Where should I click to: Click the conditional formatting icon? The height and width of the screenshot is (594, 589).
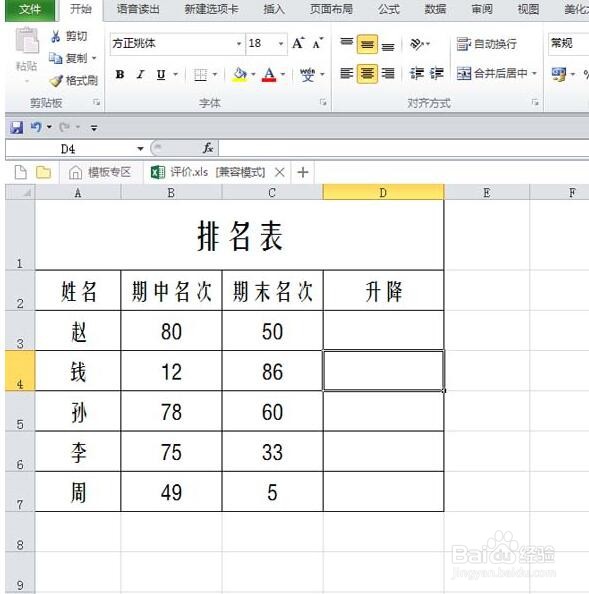(x=559, y=74)
